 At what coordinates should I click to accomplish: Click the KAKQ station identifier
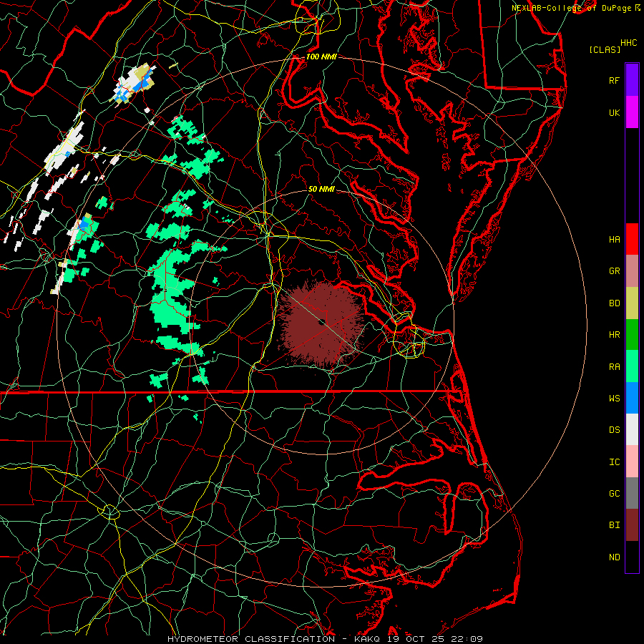tap(367, 639)
